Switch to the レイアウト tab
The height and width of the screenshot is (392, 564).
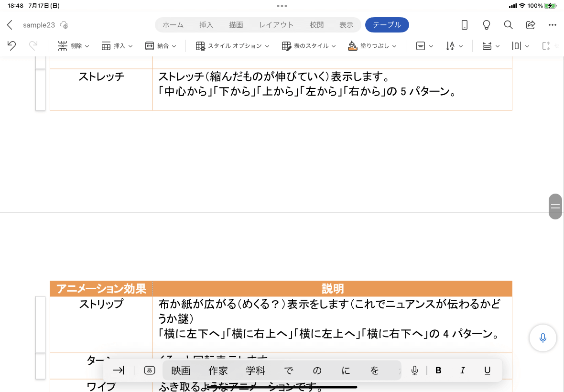click(x=276, y=25)
